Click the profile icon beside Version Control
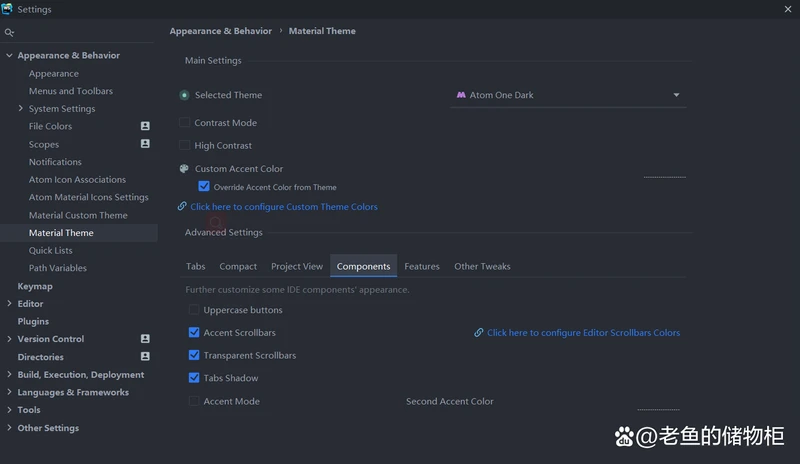 point(145,338)
